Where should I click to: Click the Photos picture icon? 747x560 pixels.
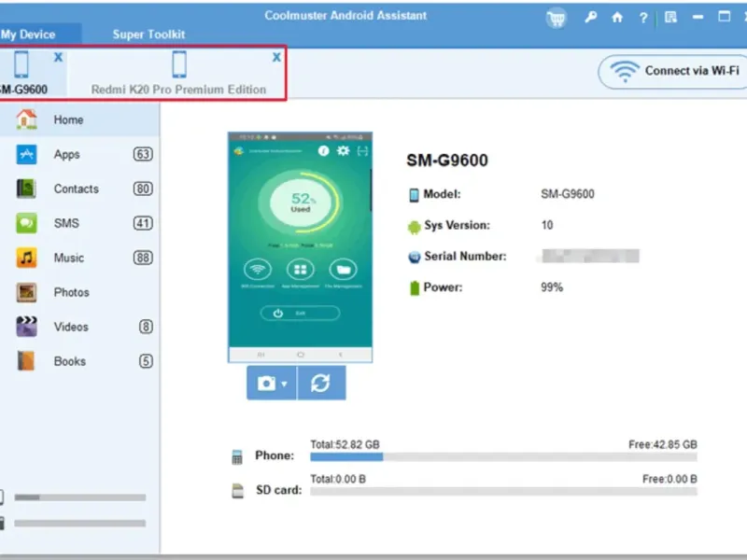pyautogui.click(x=26, y=292)
